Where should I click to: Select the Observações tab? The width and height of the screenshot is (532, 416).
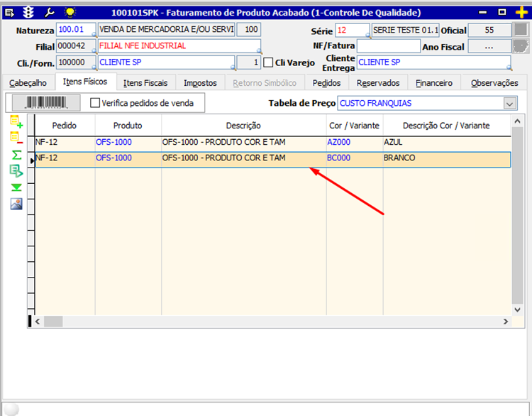[x=494, y=83]
